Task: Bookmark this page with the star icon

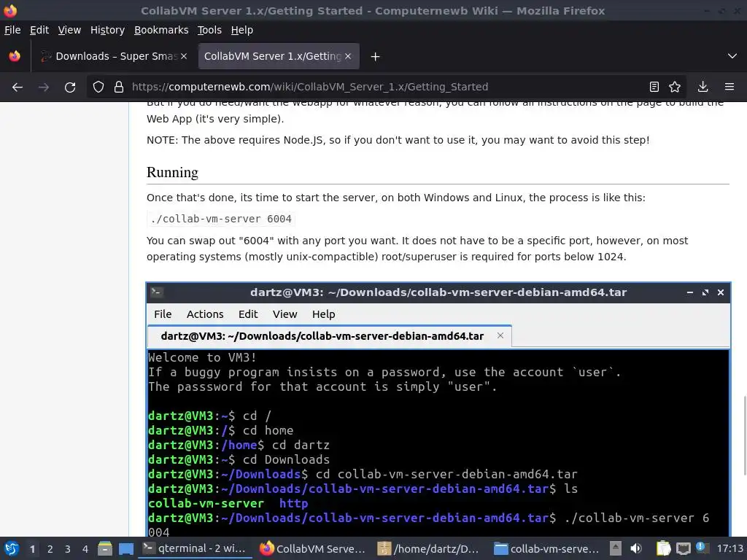Action: [675, 87]
